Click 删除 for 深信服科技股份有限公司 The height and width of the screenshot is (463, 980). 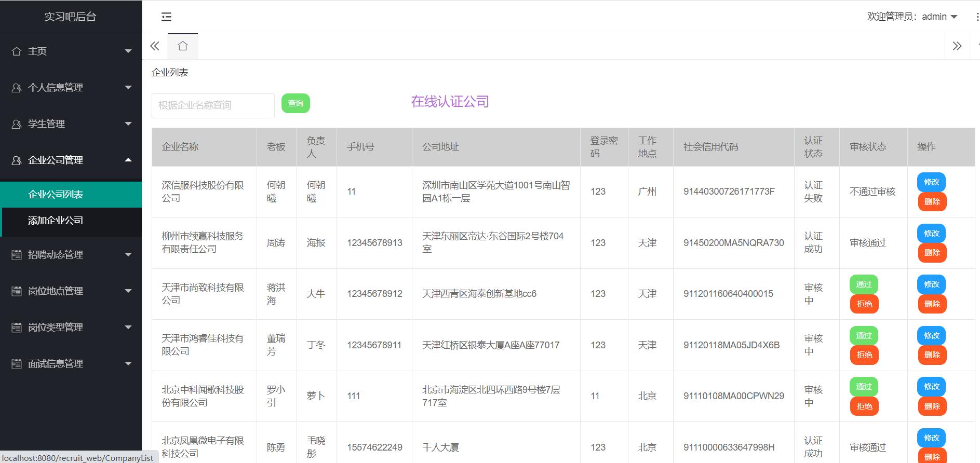pyautogui.click(x=932, y=202)
